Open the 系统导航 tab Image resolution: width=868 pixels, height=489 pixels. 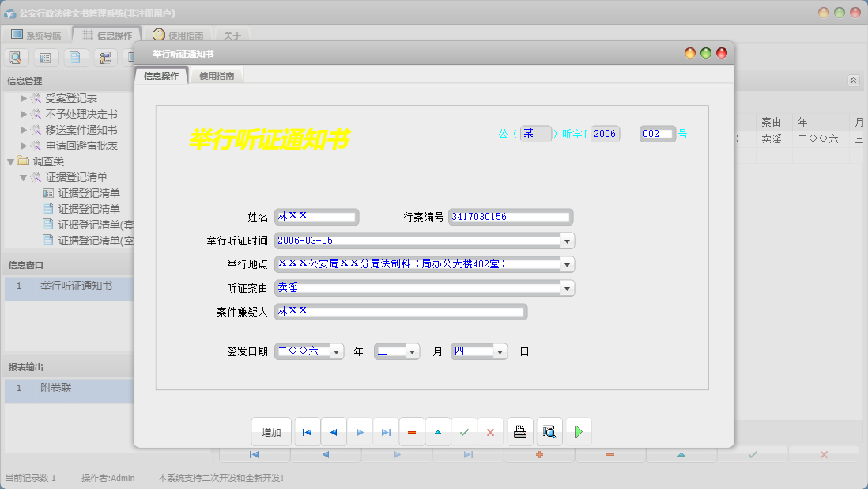tap(38, 33)
